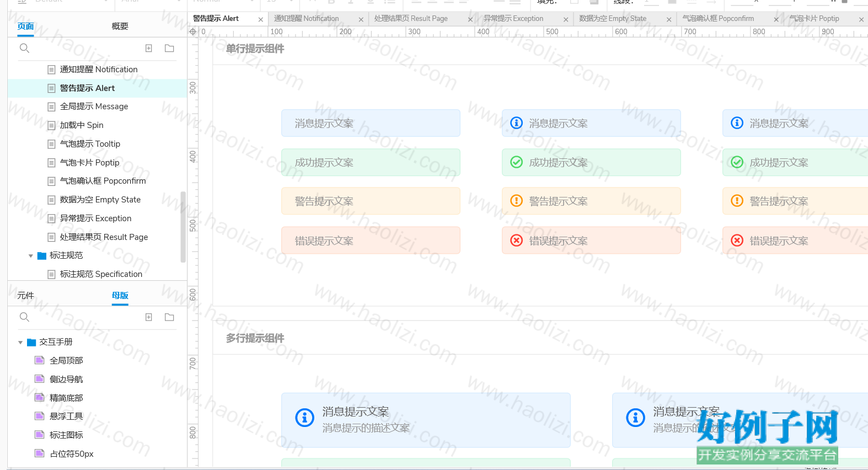The height and width of the screenshot is (470, 868).
Task: Select the 悬浮工具 master
Action: pos(66,416)
